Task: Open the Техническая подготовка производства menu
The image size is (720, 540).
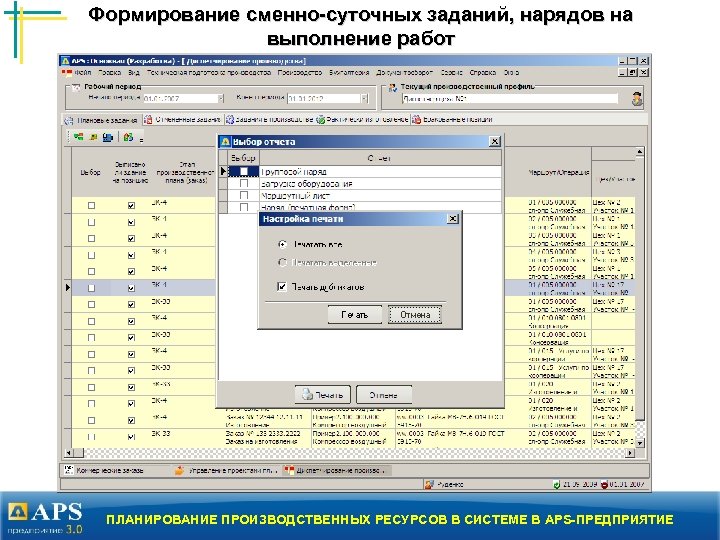Action: [x=209, y=73]
